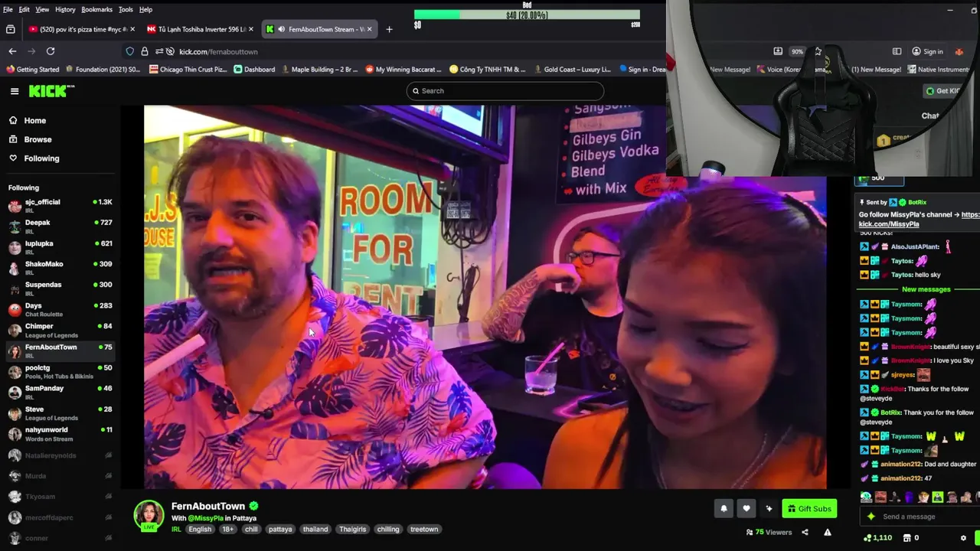Report the stream with warning triangle icon
The height and width of the screenshot is (551, 980).
click(827, 532)
